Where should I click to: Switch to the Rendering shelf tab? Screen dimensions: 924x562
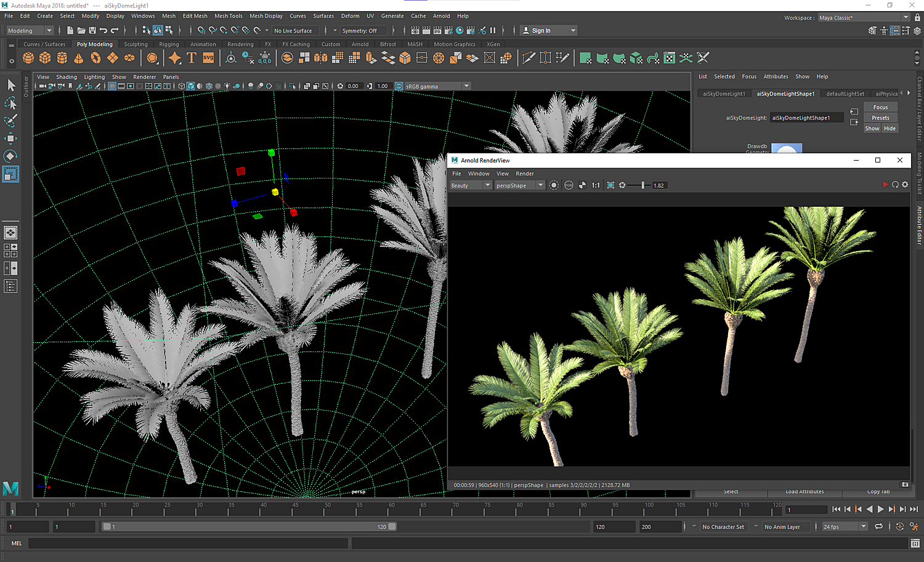[x=240, y=44]
